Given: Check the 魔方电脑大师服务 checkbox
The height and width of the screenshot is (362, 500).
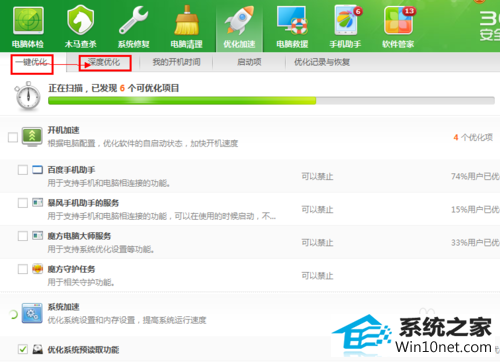Looking at the screenshot, I should pos(23,236).
